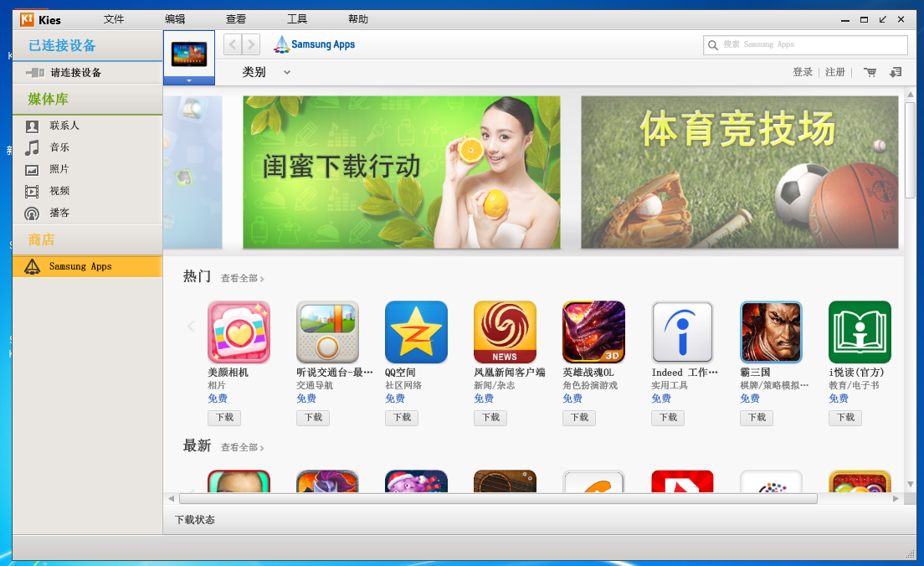Click the 登录 login link
924x566 pixels.
[x=803, y=72]
